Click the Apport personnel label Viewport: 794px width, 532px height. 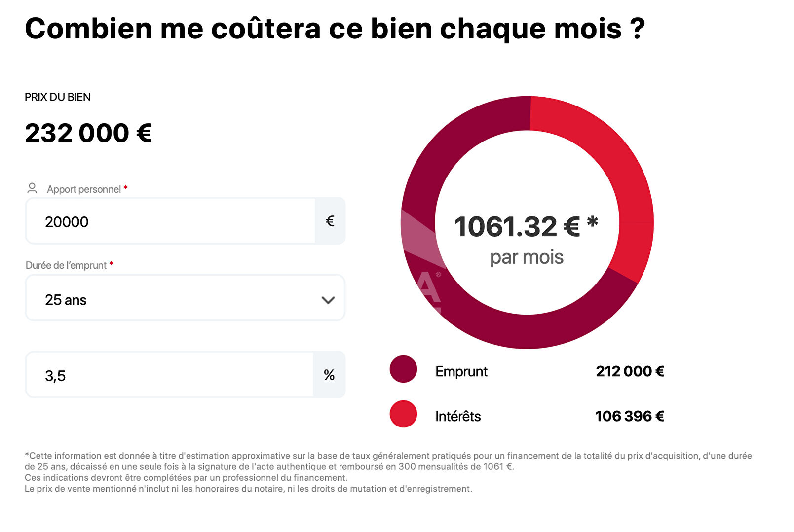pyautogui.click(x=84, y=189)
